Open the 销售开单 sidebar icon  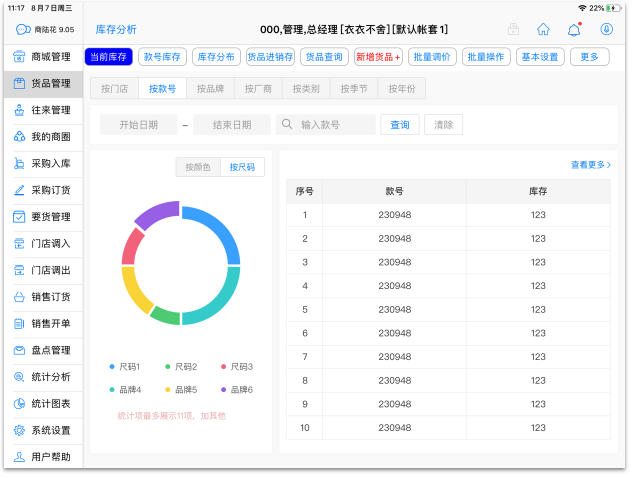(19, 323)
